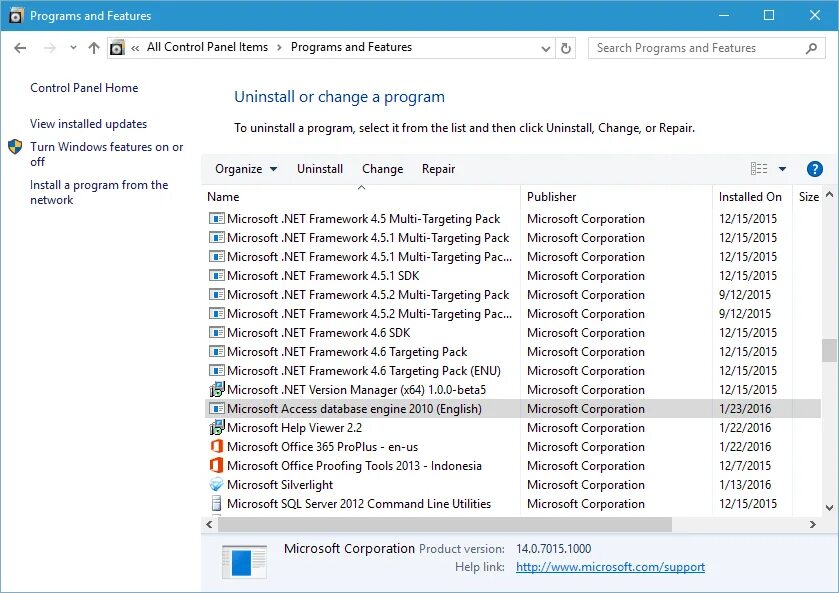
Task: Click All Control Panel Items breadcrumb
Action: click(208, 47)
